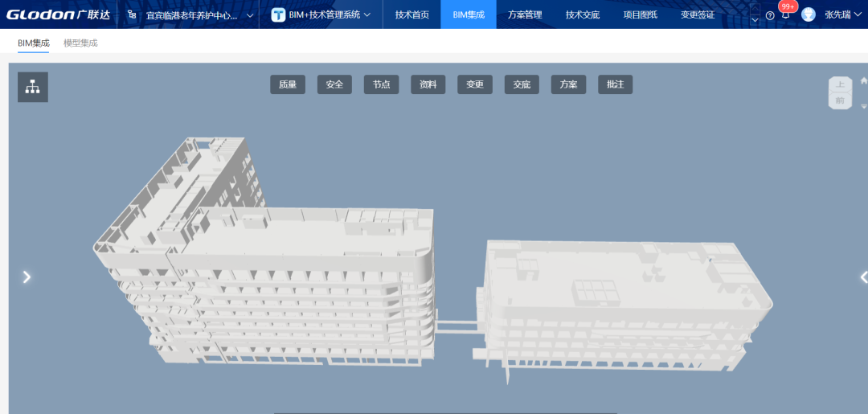The height and width of the screenshot is (414, 868).
Task: Switch to the 模型集成 sub-tab
Action: click(80, 43)
